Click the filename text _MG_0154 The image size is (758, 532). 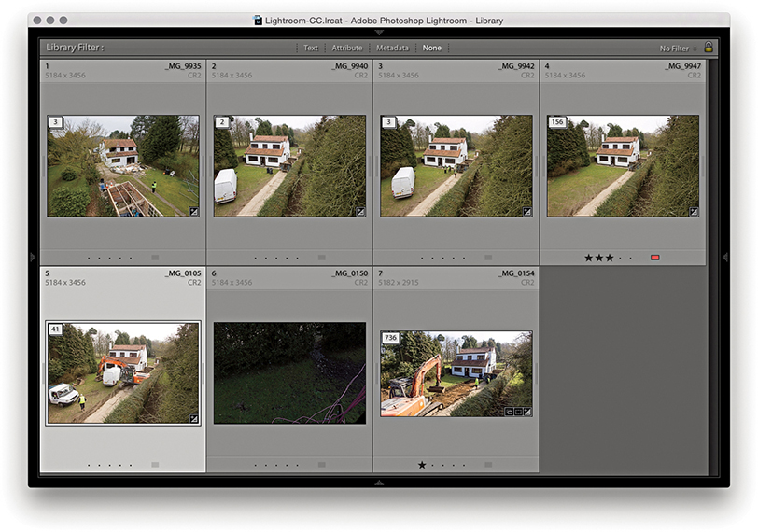[x=516, y=273]
